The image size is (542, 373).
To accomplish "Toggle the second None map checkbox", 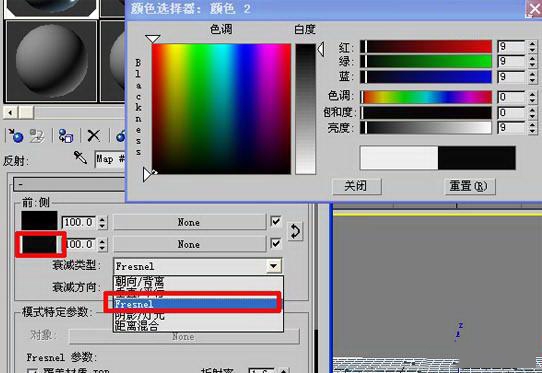I will [x=275, y=244].
